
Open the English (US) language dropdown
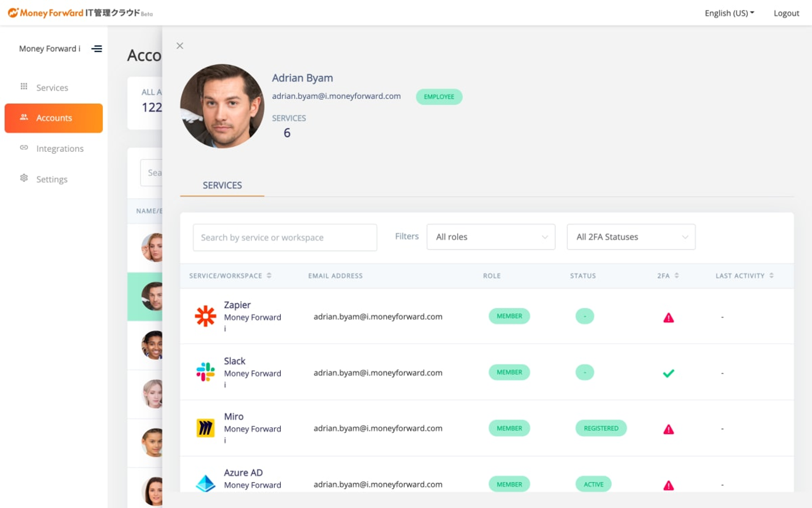[x=729, y=13]
